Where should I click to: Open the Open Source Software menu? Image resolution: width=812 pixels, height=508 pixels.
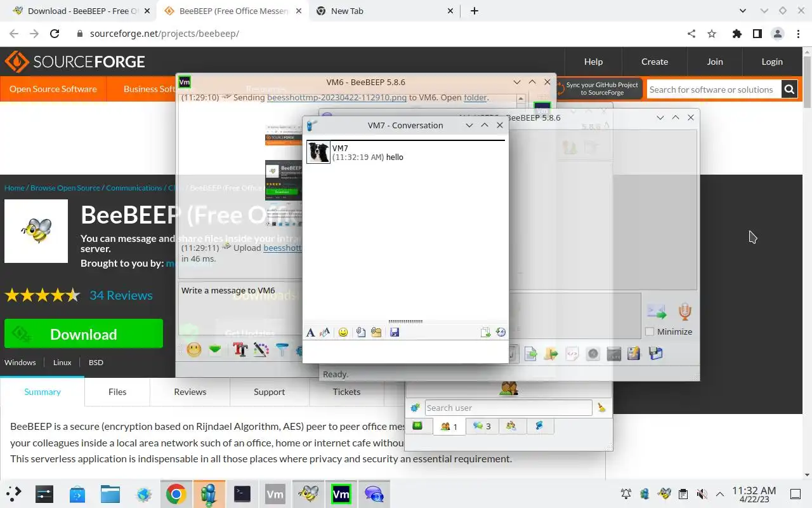click(x=53, y=89)
